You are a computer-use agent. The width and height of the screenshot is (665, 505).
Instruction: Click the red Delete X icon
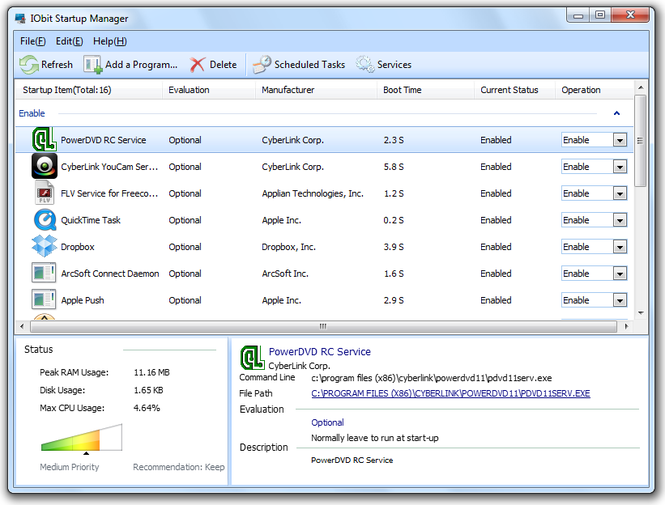point(197,65)
